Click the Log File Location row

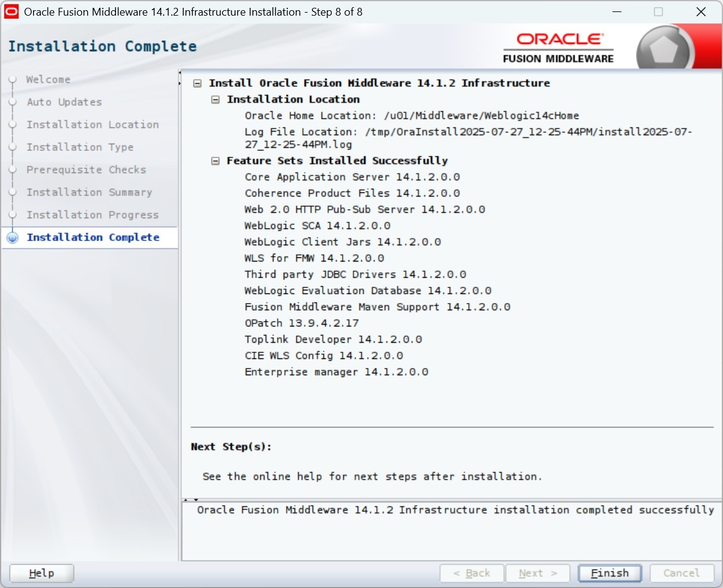click(x=468, y=138)
